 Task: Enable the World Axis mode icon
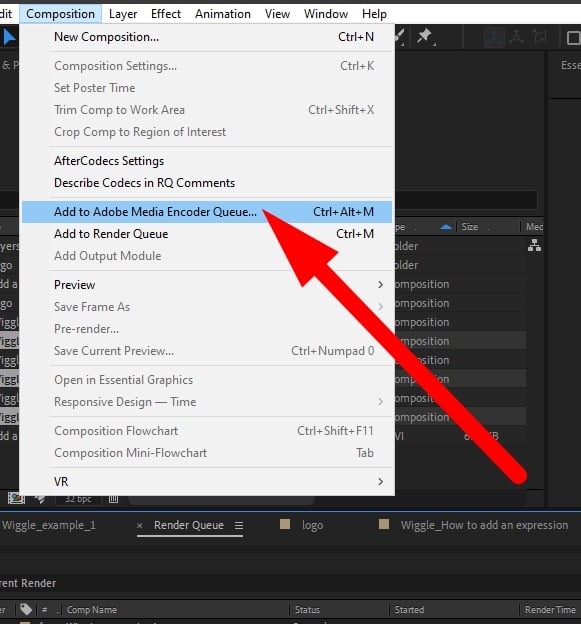517,37
